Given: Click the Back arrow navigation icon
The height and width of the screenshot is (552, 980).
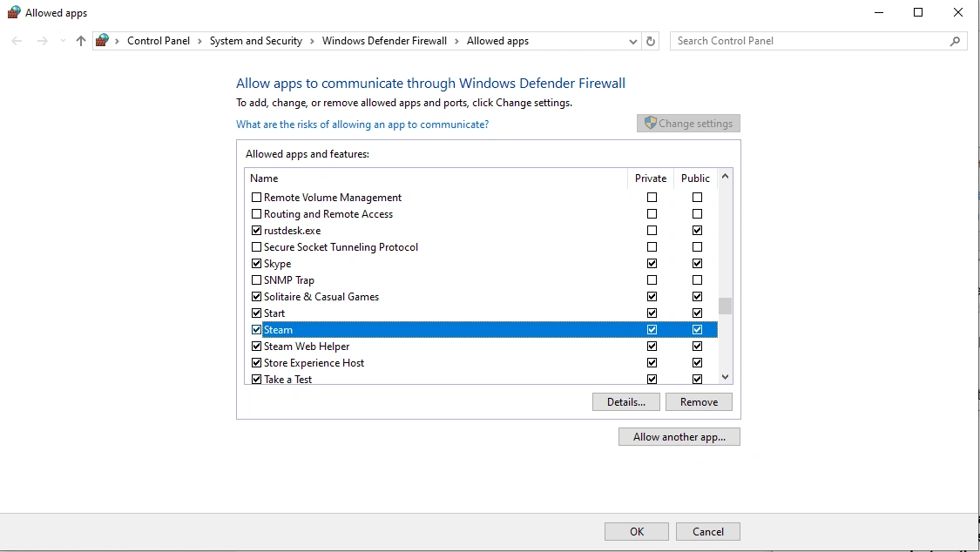Looking at the screenshot, I should [x=17, y=41].
